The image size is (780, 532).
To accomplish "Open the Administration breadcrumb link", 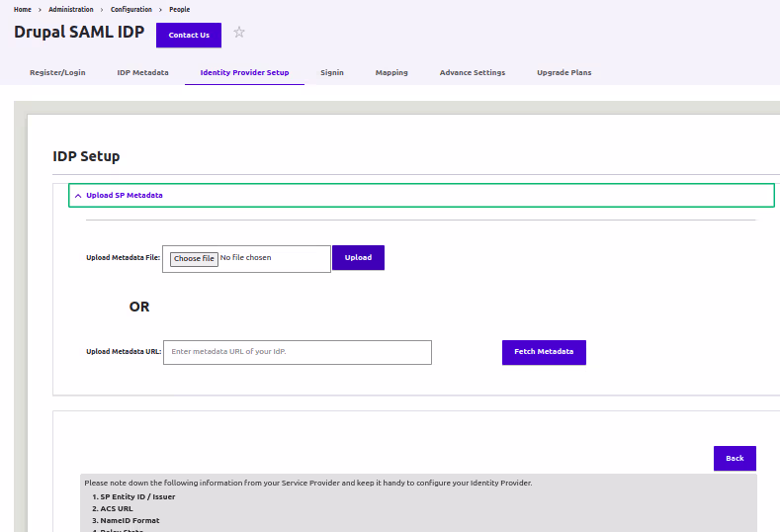I will pyautogui.click(x=70, y=10).
